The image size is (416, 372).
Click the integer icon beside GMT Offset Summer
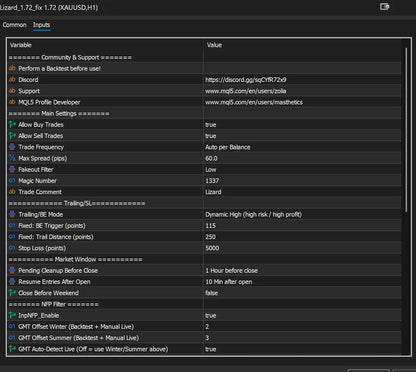click(x=12, y=338)
